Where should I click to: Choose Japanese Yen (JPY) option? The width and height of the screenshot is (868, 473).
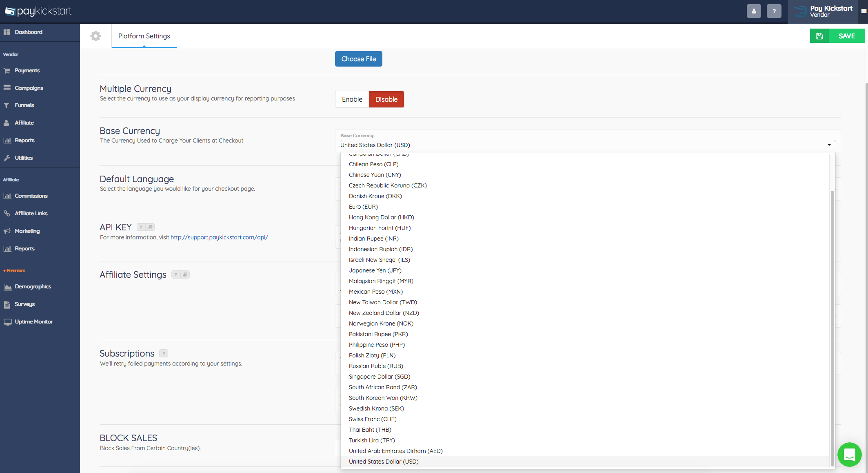[x=375, y=270]
